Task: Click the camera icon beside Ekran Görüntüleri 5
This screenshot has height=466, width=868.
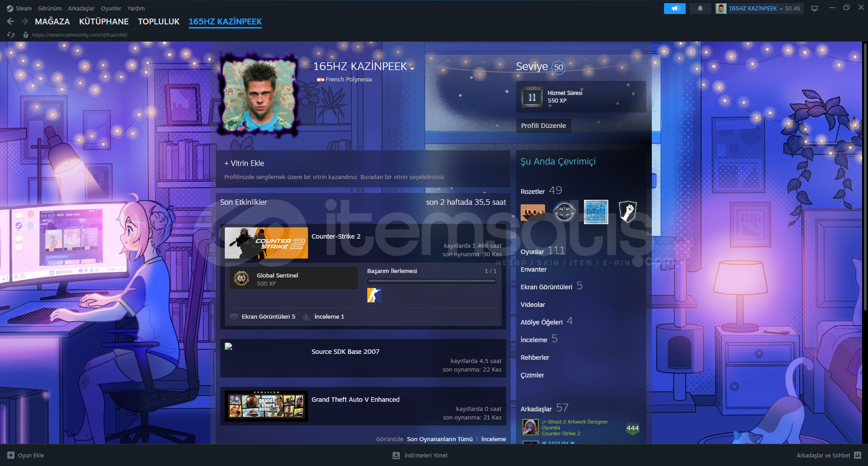Action: click(x=234, y=316)
